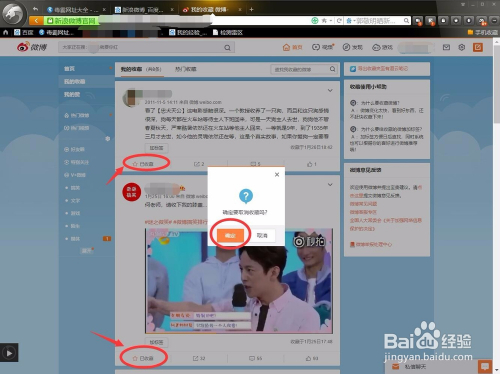Click the magnifier icon in Weibo top search
The image size is (500, 374).
227,48
